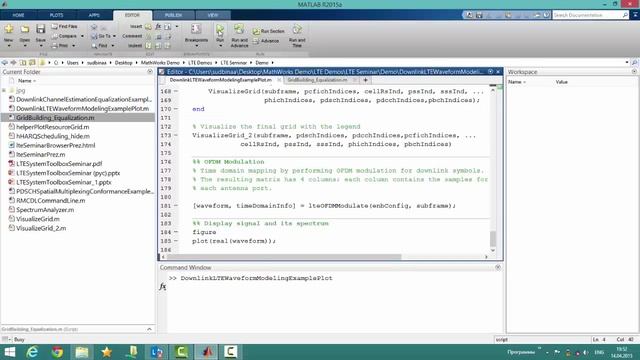Click the Compare tool
The width and height of the screenshot is (640, 360).
tap(64, 36)
